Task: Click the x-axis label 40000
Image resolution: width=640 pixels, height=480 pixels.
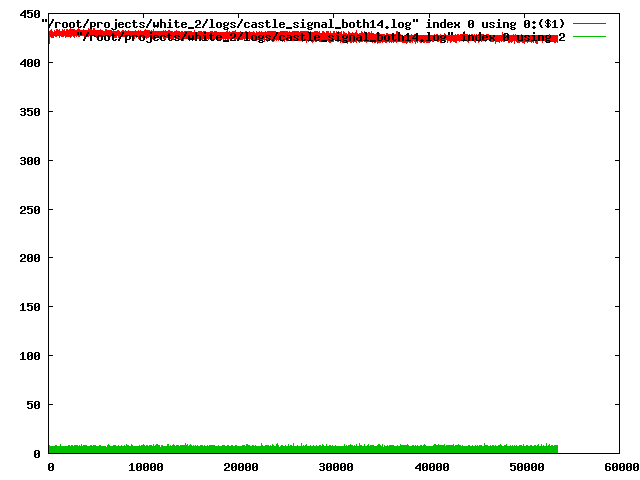Action: pos(431,467)
